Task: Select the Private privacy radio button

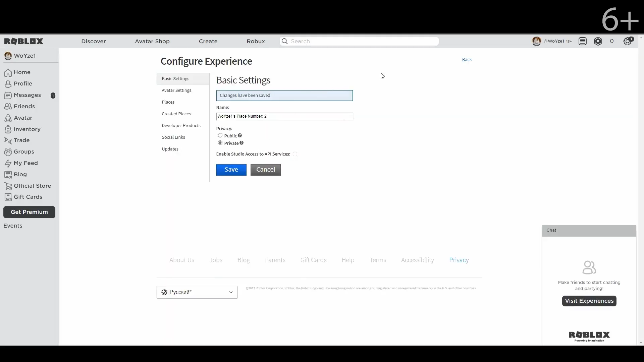Action: point(220,143)
